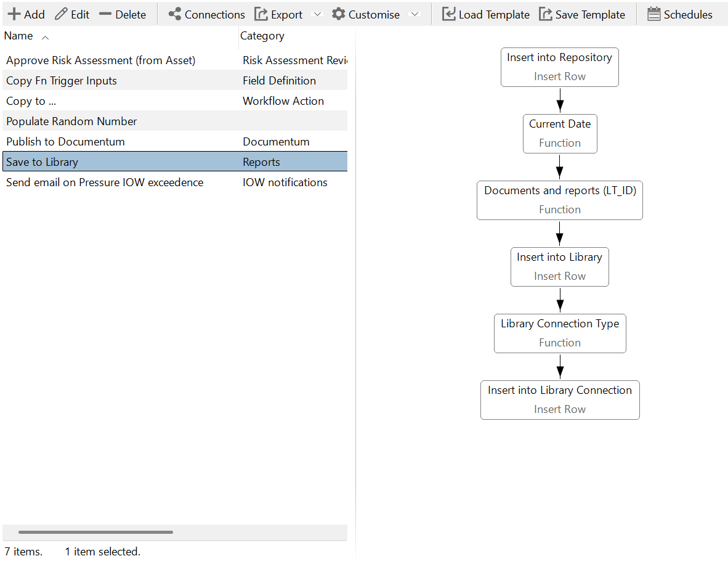Viewport: 728px width, 564px height.
Task: Select the Insert into Library Connection node
Action: 560,400
